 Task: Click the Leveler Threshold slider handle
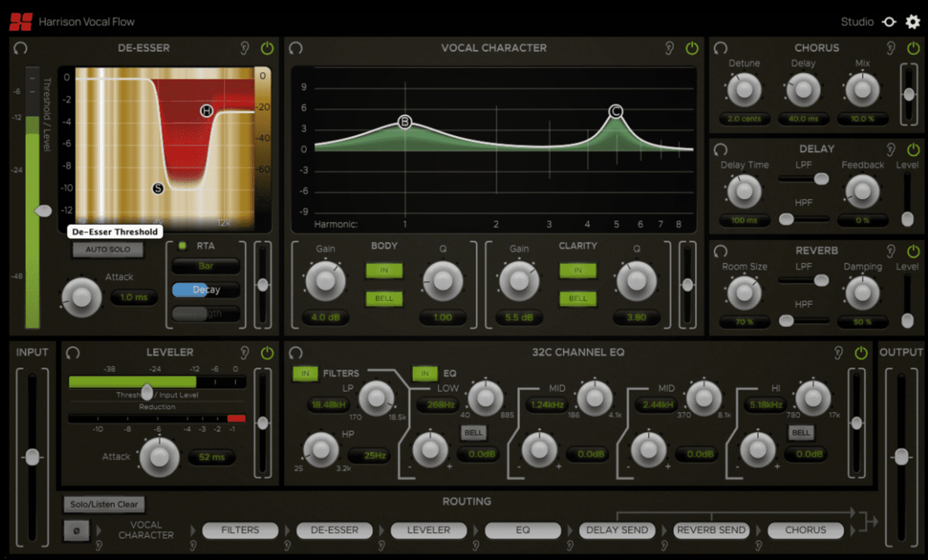(x=147, y=391)
